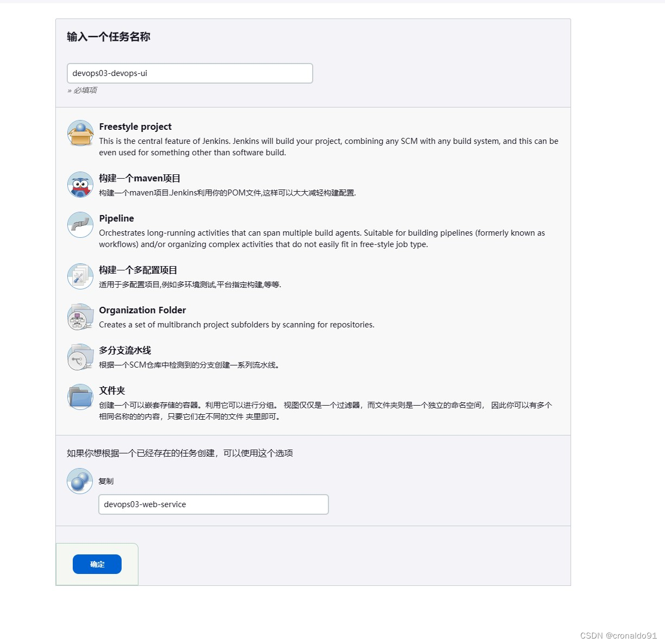Click the Freestyle project description text

pos(328,147)
